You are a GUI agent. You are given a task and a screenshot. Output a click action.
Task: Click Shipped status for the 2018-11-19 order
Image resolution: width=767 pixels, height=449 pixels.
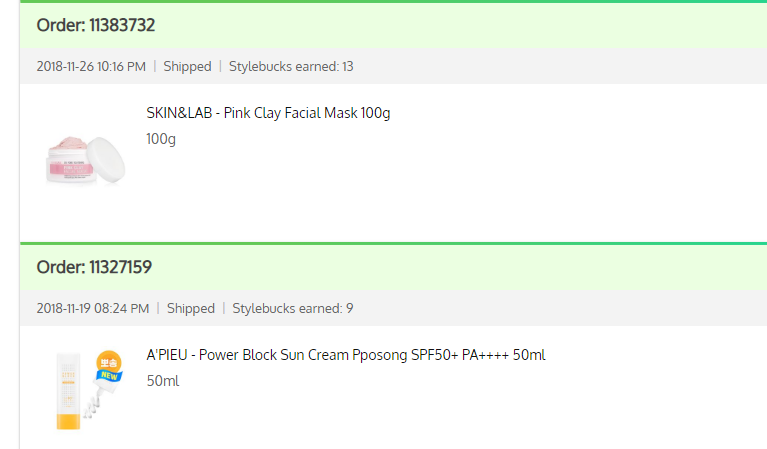[x=191, y=308]
